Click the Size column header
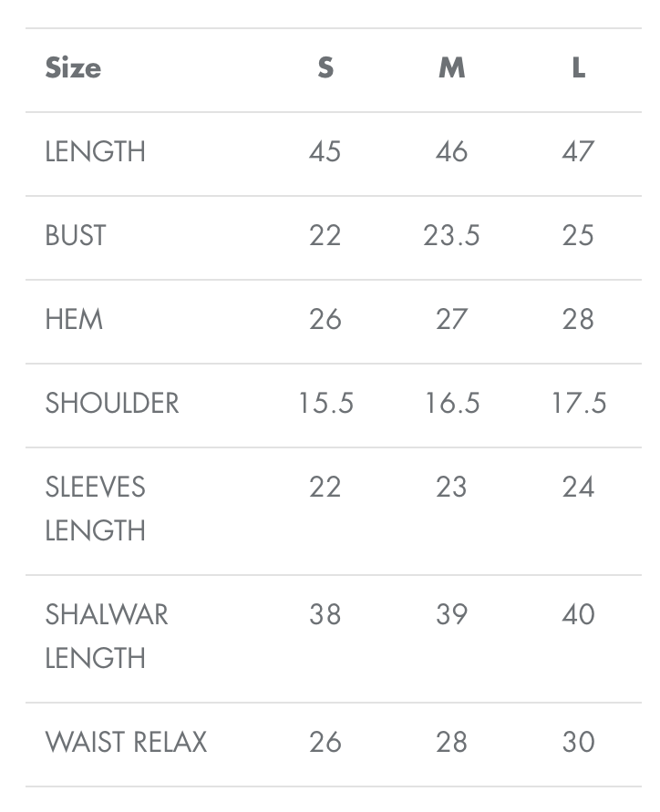This screenshot has height=812, width=660. point(73,67)
